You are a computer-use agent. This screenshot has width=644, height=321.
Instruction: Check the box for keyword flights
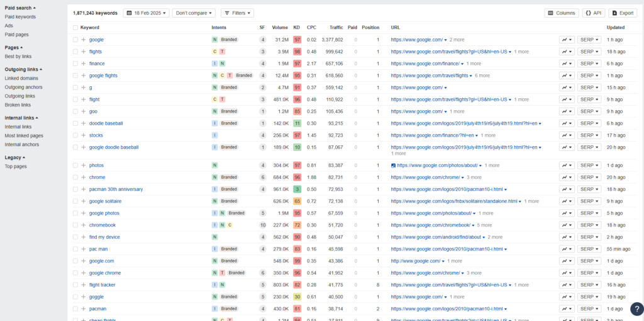[75, 52]
